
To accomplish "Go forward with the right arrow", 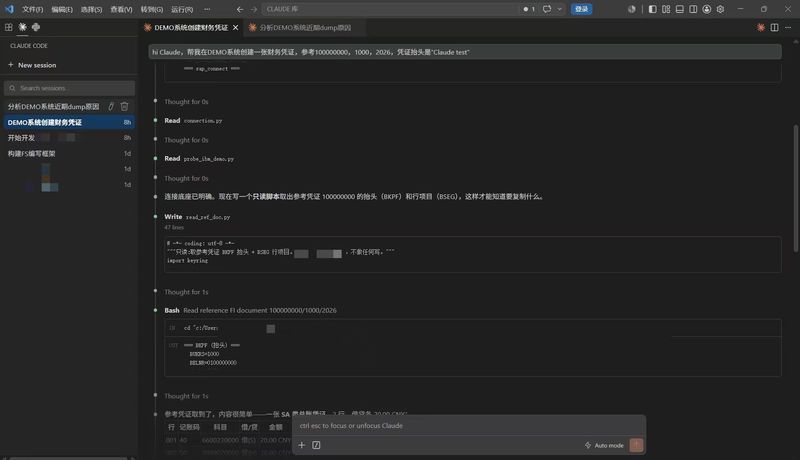I will tap(254, 9).
